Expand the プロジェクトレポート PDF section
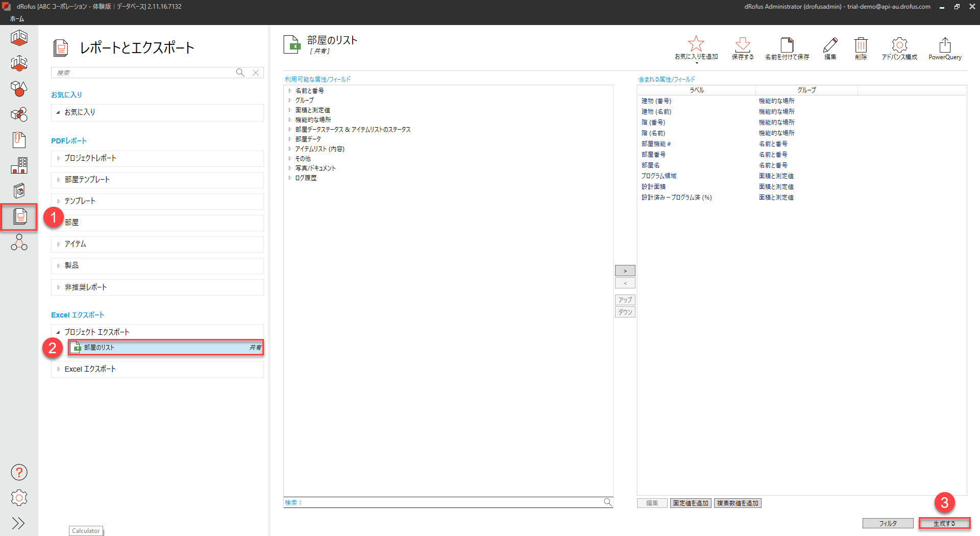The width and height of the screenshot is (980, 536). coord(59,158)
